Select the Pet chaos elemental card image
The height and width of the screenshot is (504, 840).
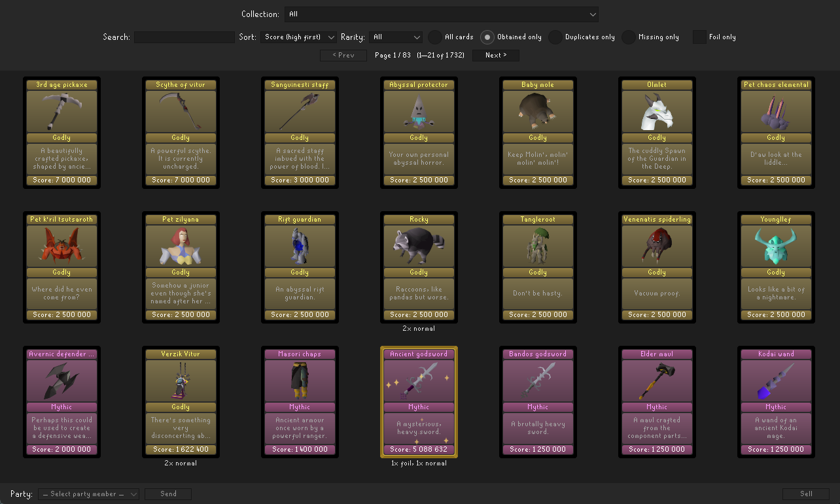[776, 111]
